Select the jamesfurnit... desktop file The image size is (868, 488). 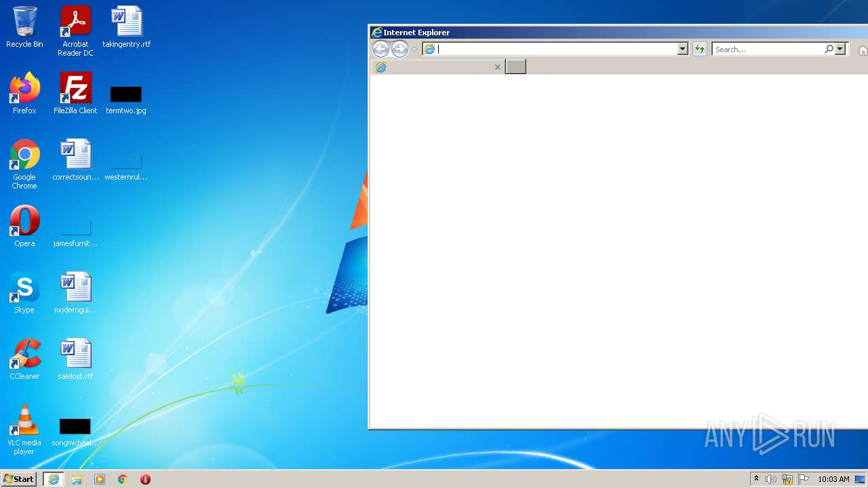(x=75, y=232)
